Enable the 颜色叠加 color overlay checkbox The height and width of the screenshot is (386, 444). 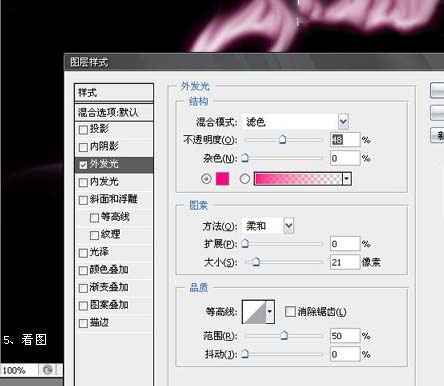click(83, 270)
